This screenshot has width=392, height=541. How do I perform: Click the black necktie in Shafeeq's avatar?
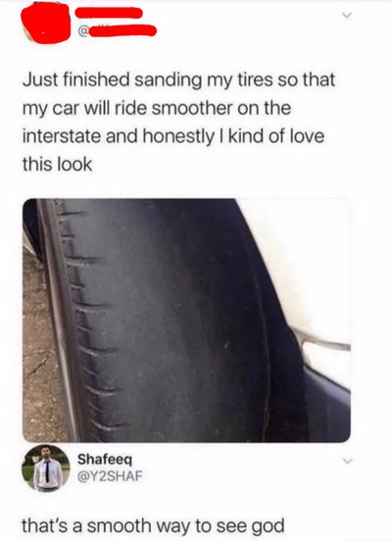point(47,471)
